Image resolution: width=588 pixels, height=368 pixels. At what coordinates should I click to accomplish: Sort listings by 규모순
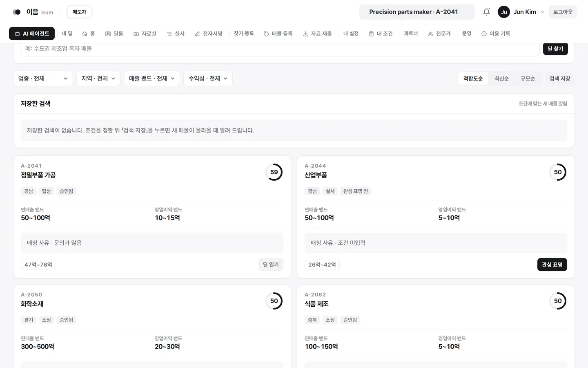pos(528,79)
